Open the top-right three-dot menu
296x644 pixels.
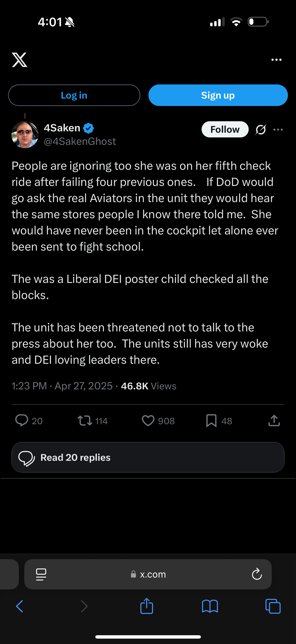tap(276, 60)
